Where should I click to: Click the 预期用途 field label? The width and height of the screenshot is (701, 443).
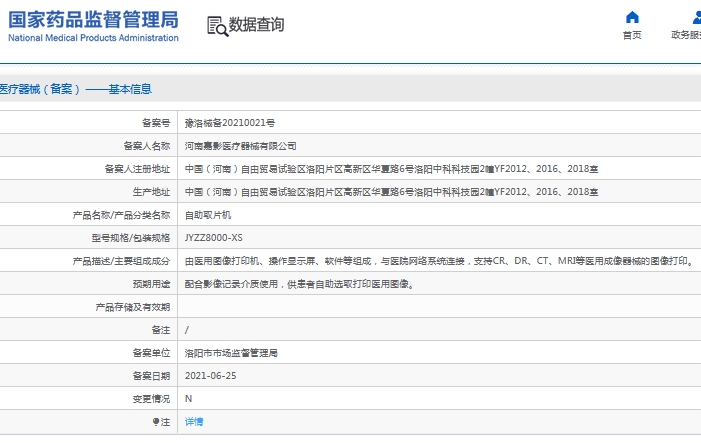[x=151, y=284]
